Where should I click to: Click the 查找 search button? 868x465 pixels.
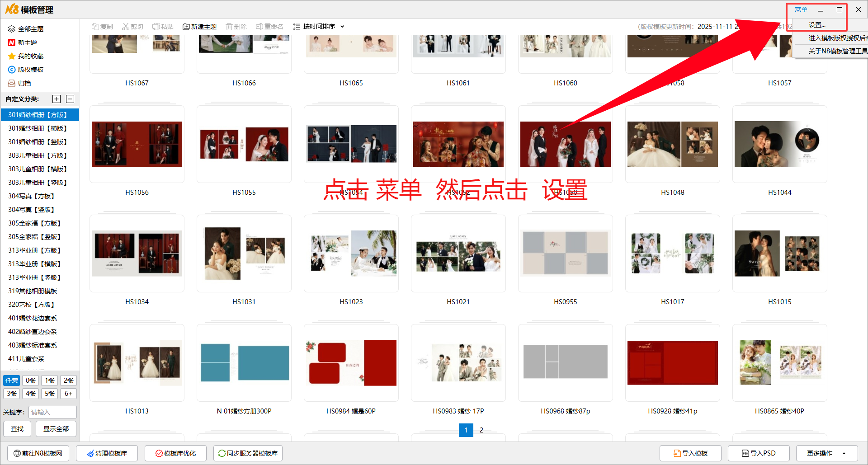17,429
